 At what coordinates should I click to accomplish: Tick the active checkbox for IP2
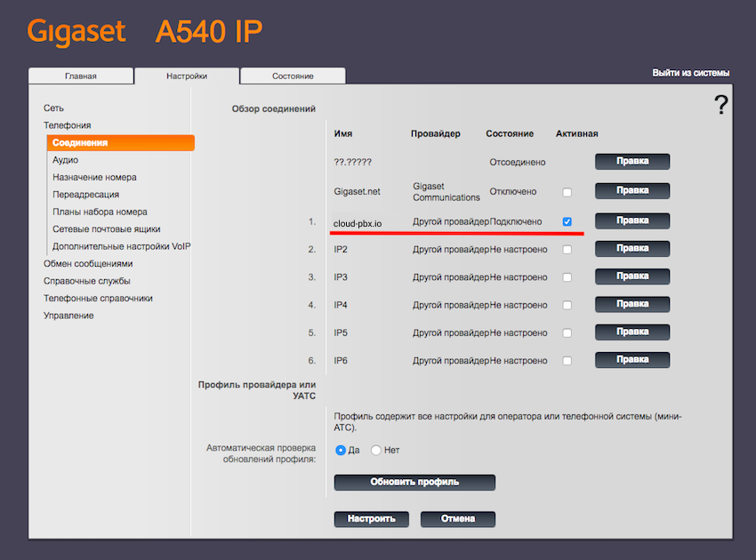[x=567, y=250]
